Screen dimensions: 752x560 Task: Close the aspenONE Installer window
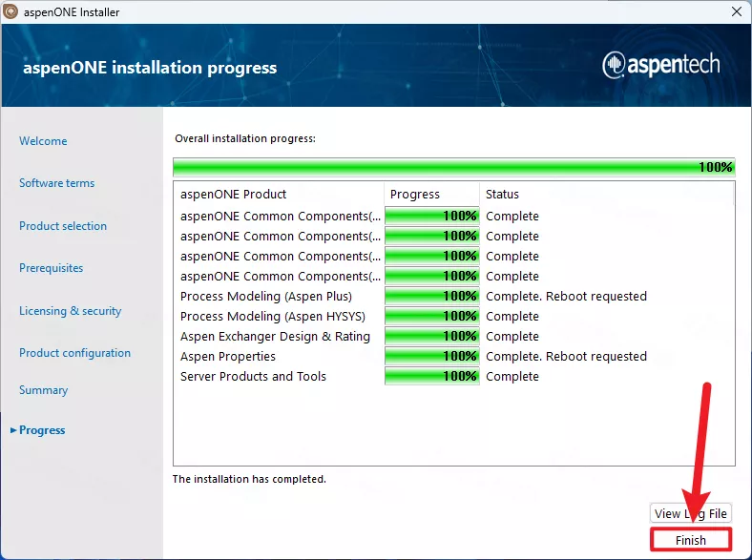click(x=736, y=12)
